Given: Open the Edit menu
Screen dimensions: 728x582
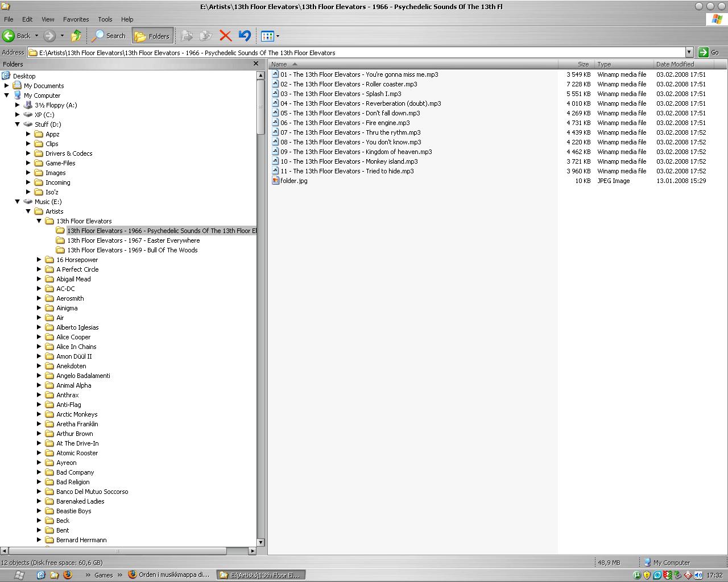Looking at the screenshot, I should [x=27, y=19].
